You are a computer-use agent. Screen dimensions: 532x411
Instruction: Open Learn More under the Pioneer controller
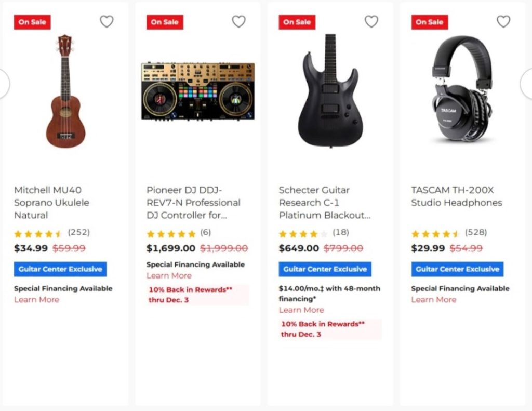(169, 276)
